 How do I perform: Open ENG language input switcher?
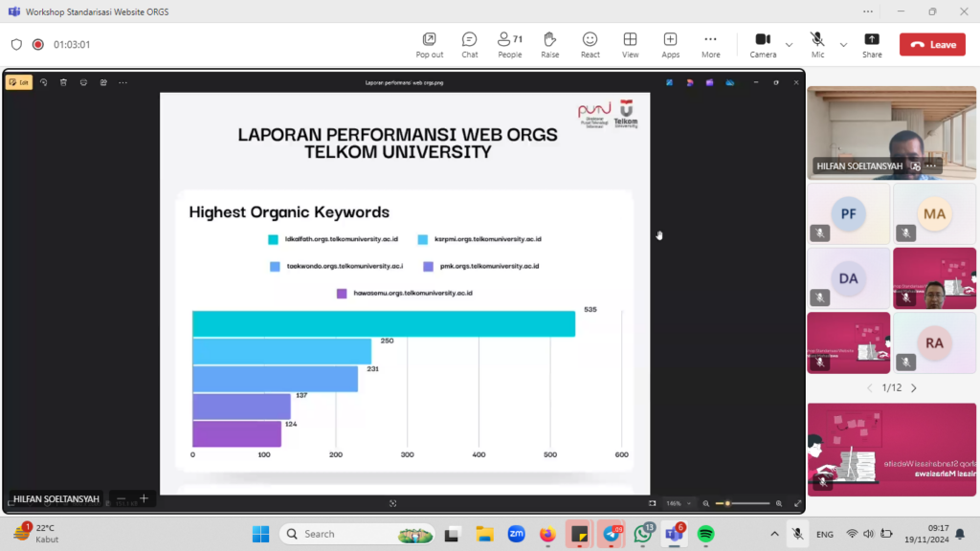(x=824, y=534)
